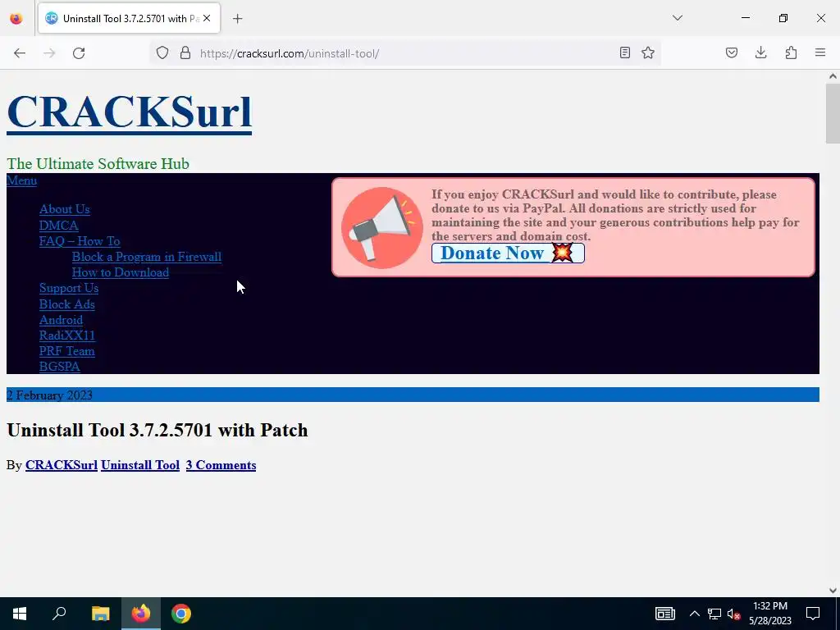
Task: Open the Android category link
Action: coord(61,320)
